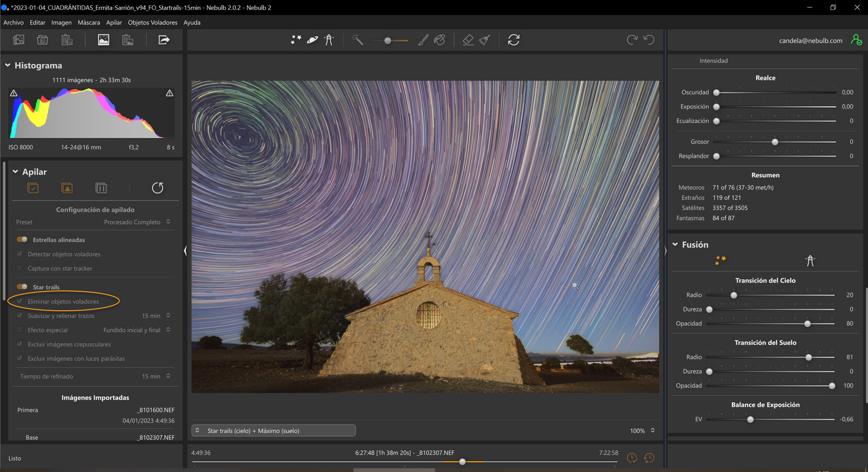Check the Efecto especial checkbox
868x472 pixels.
pos(19,330)
